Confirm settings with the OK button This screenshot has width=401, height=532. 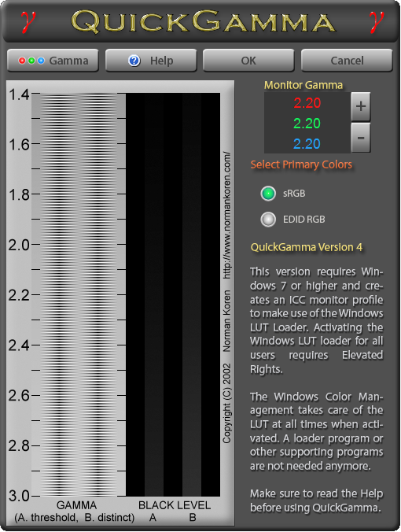[248, 61]
